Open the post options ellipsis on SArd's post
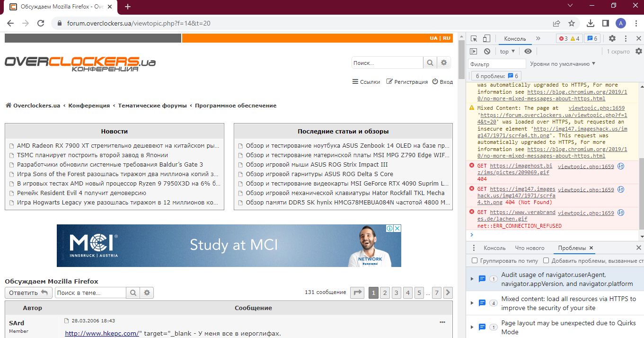This screenshot has height=338, width=644. [442, 322]
